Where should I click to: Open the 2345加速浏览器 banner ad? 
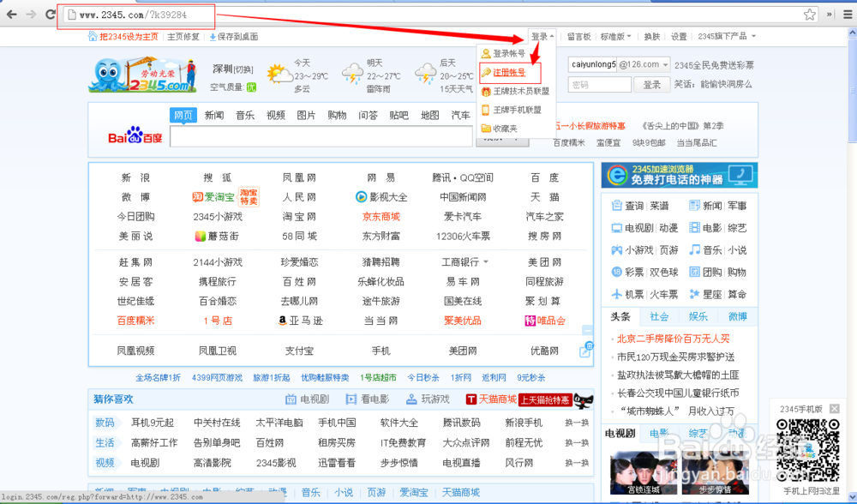(x=680, y=175)
